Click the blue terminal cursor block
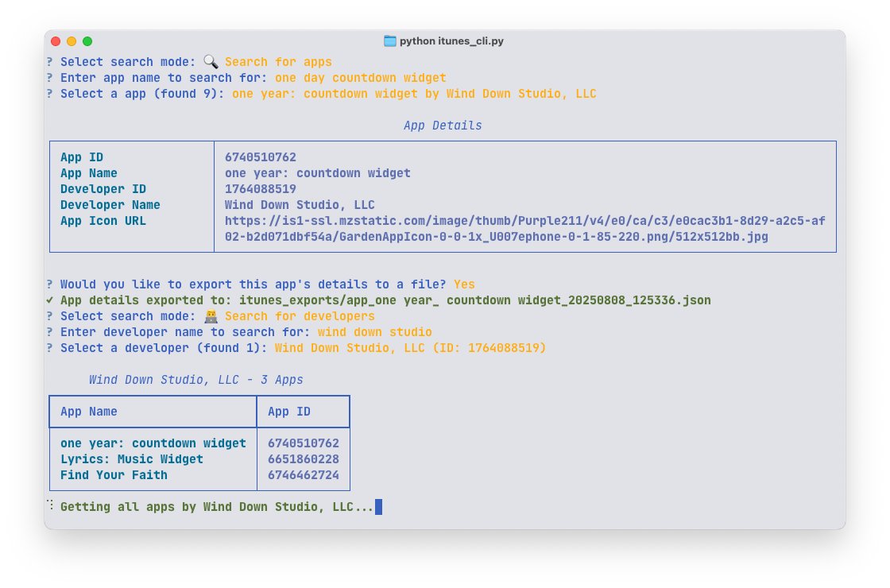This screenshot has width=890, height=588. pyautogui.click(x=378, y=507)
